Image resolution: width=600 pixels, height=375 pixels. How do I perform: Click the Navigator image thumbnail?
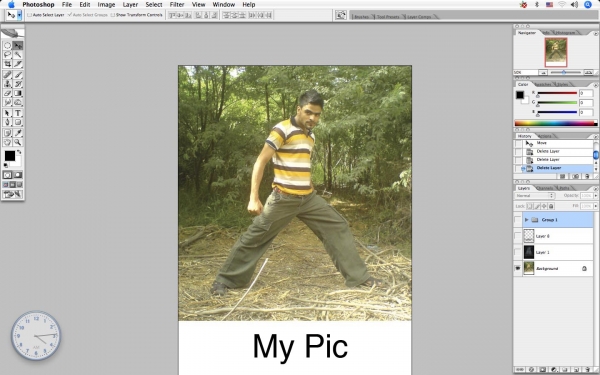click(x=556, y=52)
